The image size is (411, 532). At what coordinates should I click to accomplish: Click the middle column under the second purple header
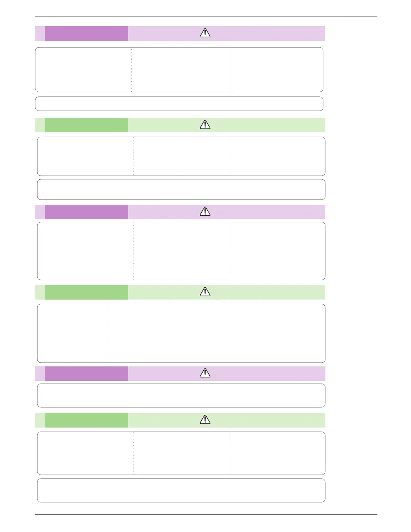[182, 251]
